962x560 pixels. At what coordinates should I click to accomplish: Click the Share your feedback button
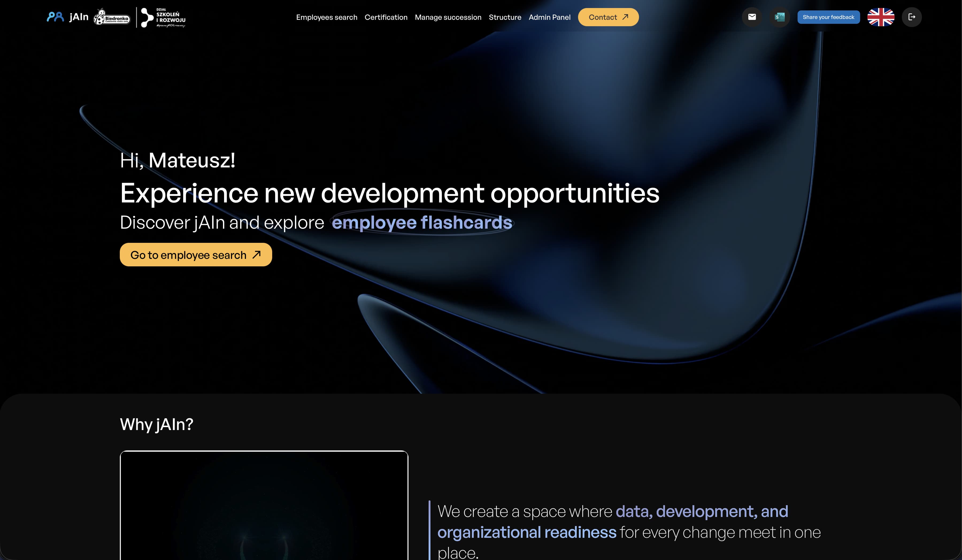[x=828, y=17]
